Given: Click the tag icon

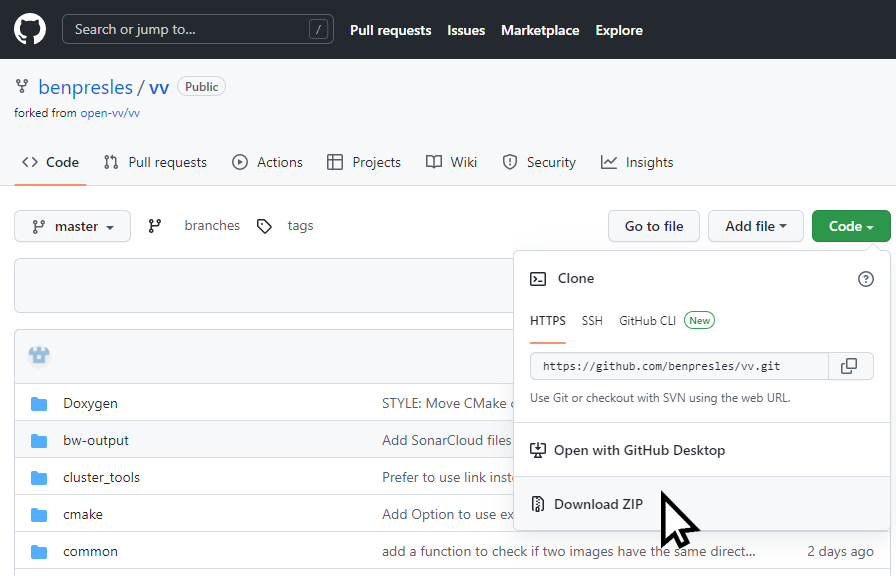Looking at the screenshot, I should pyautogui.click(x=264, y=226).
